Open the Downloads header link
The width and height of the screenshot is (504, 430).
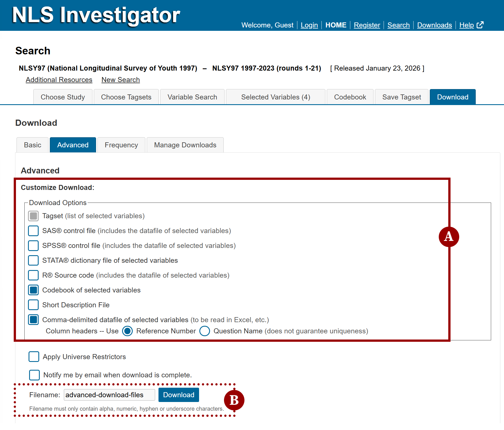[434, 25]
